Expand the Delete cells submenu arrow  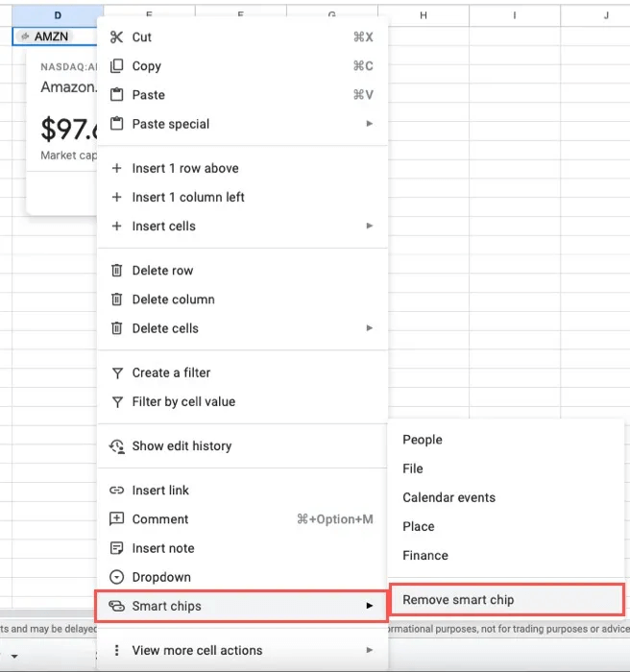pos(369,328)
